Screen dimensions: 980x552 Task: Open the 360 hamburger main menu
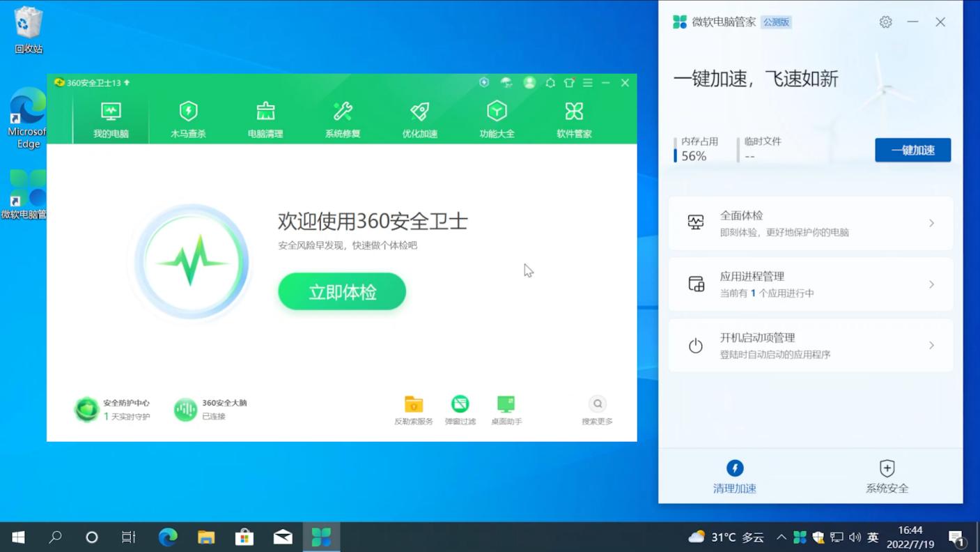pos(587,82)
